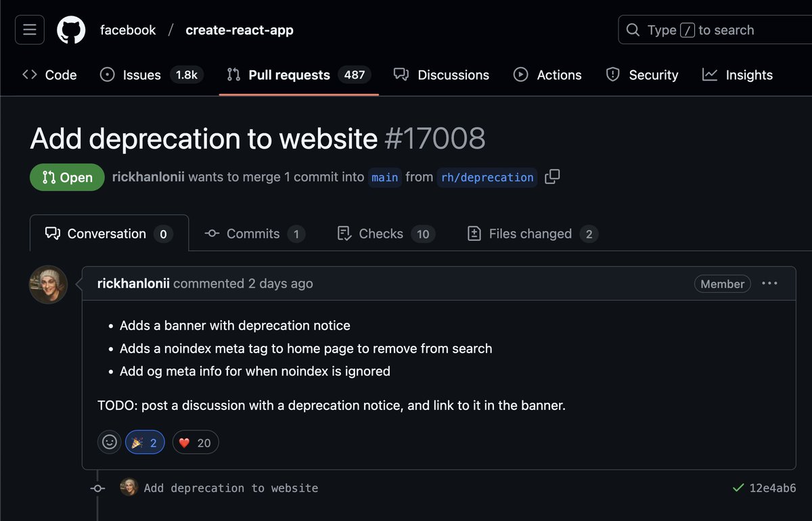Image resolution: width=812 pixels, height=521 pixels.
Task: Click the Files changed count badge 2
Action: pos(589,234)
